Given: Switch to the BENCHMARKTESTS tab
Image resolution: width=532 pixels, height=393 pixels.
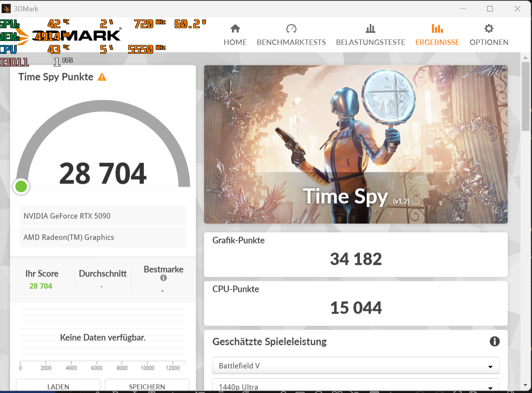Looking at the screenshot, I should tap(291, 34).
